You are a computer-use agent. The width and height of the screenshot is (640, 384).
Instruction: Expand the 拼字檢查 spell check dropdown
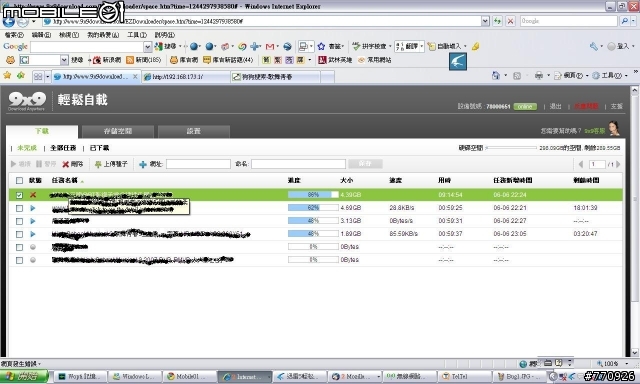(390, 47)
